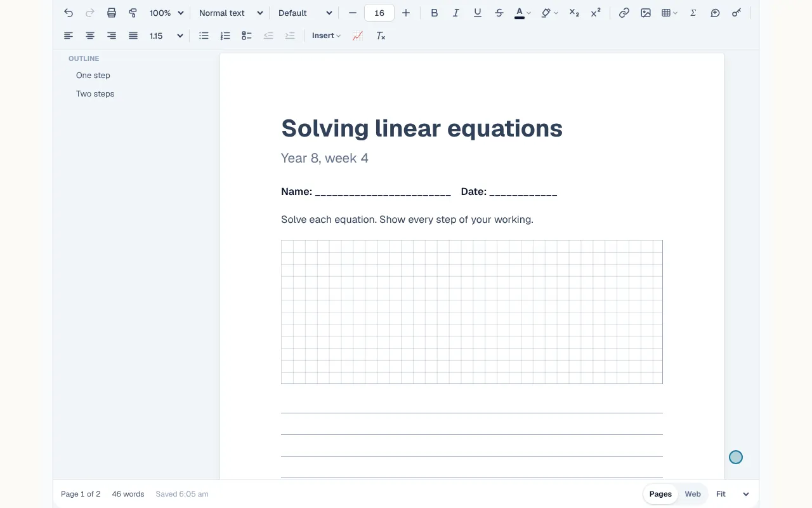The width and height of the screenshot is (812, 508).
Task: Click the instruction sentence about solving equations
Action: 407,220
